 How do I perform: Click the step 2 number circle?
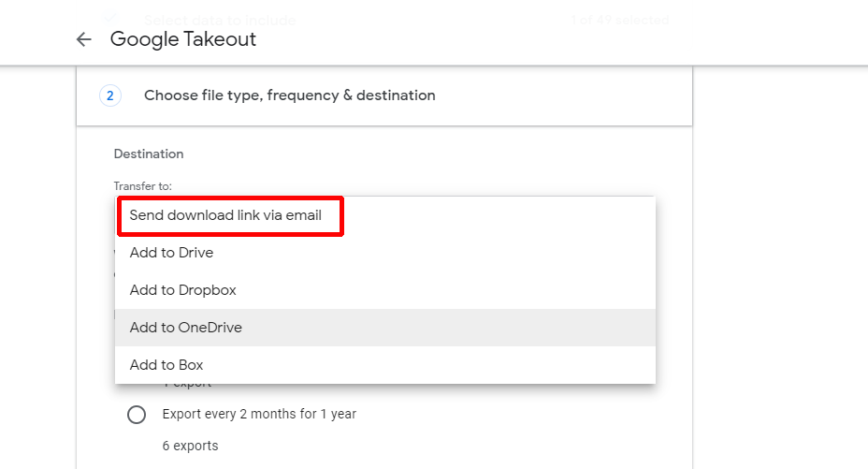click(109, 95)
